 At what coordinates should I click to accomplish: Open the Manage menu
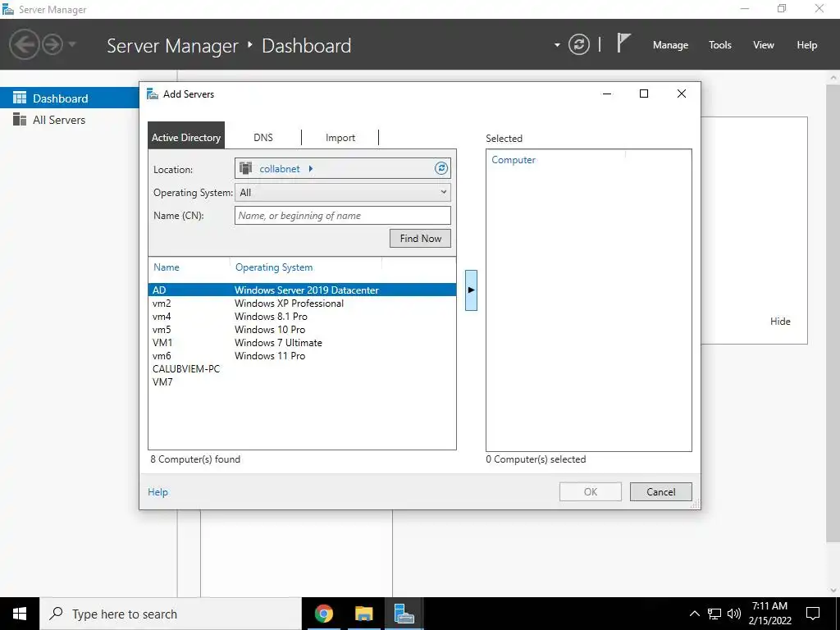[670, 45]
